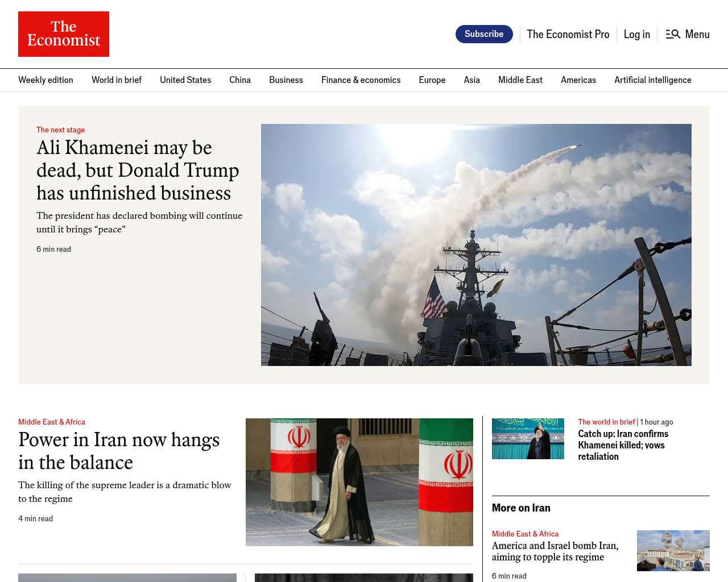Click Log in
This screenshot has width=728, height=582.
[x=636, y=34]
